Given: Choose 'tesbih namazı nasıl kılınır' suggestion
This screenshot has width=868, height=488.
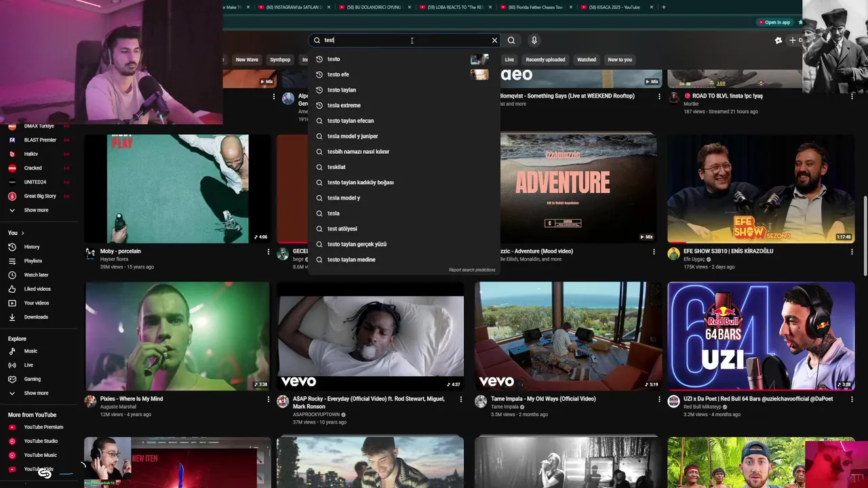Looking at the screenshot, I should click(x=404, y=152).
